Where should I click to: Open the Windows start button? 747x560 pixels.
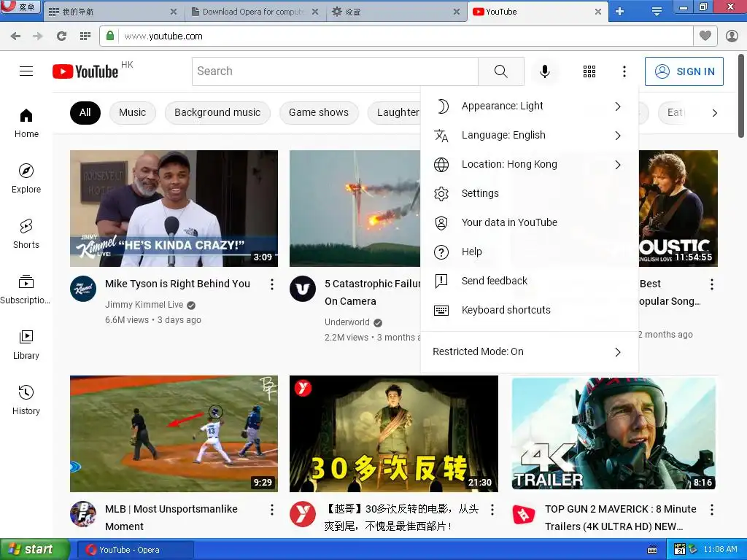click(35, 550)
